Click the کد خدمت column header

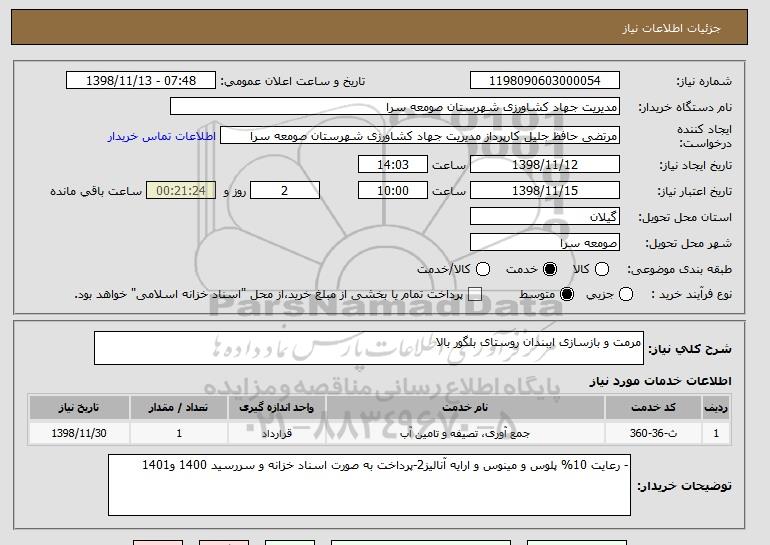pos(653,408)
